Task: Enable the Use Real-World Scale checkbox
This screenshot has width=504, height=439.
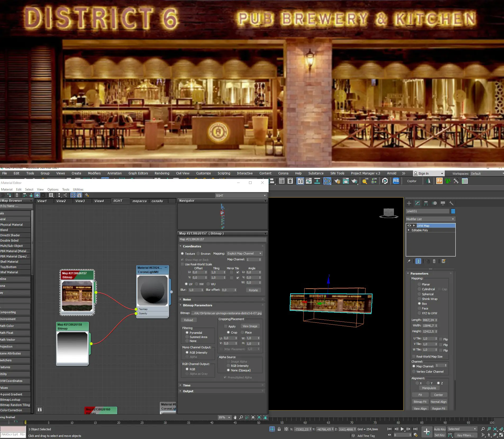Action: pyautogui.click(x=182, y=264)
